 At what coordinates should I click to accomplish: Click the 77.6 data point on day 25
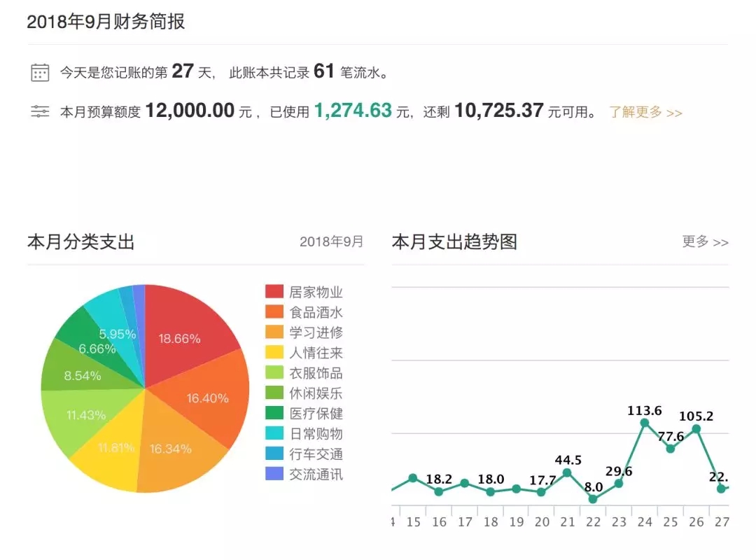(670, 449)
